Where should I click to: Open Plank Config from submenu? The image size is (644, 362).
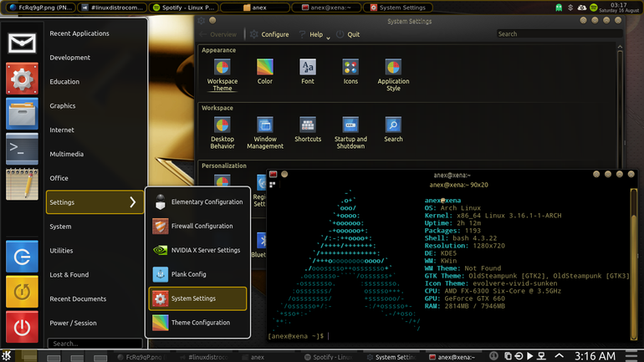click(197, 274)
